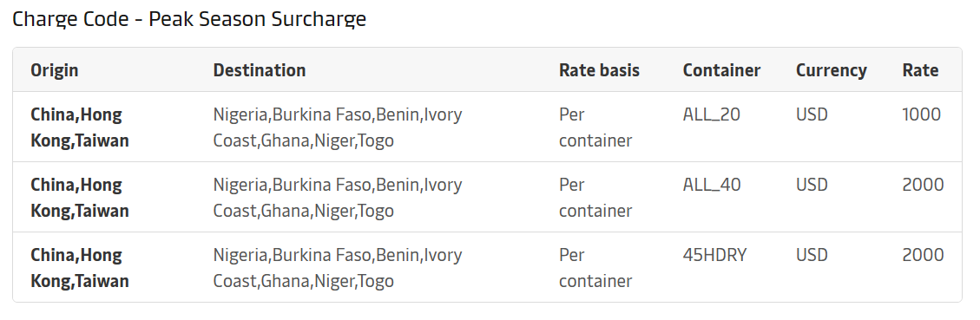Click the Charge Code - Peak Season Surcharge heading
The width and height of the screenshot is (980, 320).
(x=189, y=19)
